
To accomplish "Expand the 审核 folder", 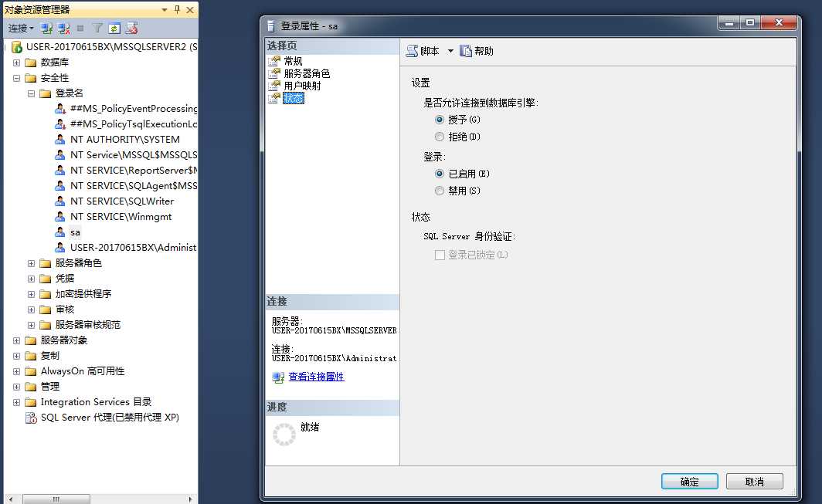I will coord(31,310).
